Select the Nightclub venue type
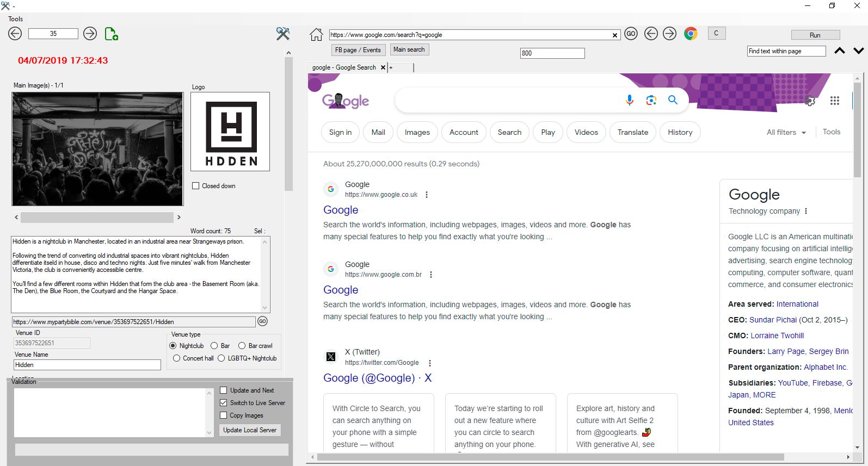868x466 pixels. point(173,346)
